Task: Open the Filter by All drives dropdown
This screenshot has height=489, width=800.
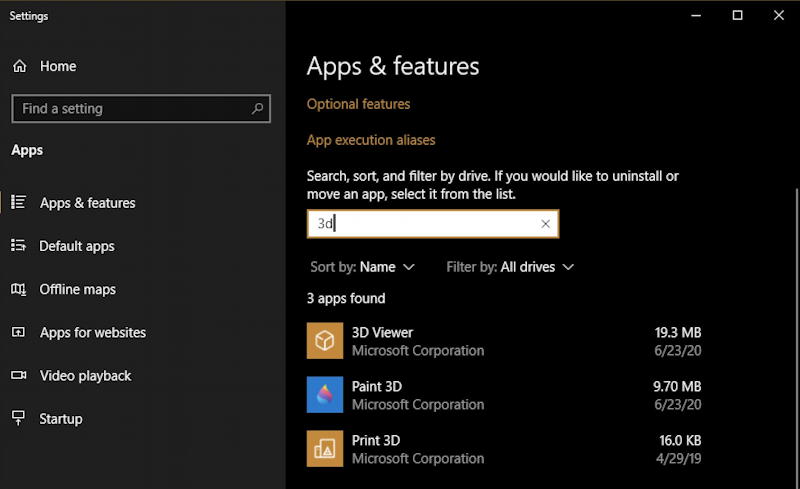Action: tap(510, 267)
